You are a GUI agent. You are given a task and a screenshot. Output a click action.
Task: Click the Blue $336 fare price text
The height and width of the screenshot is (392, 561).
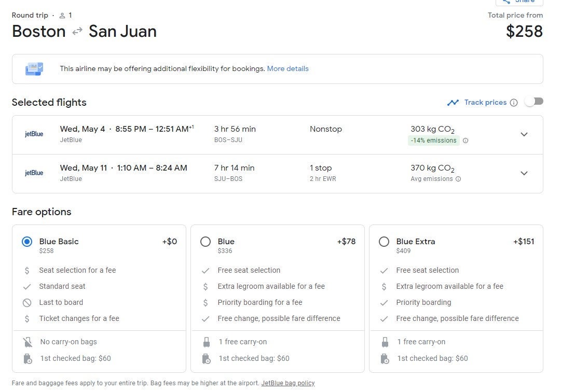(x=225, y=251)
